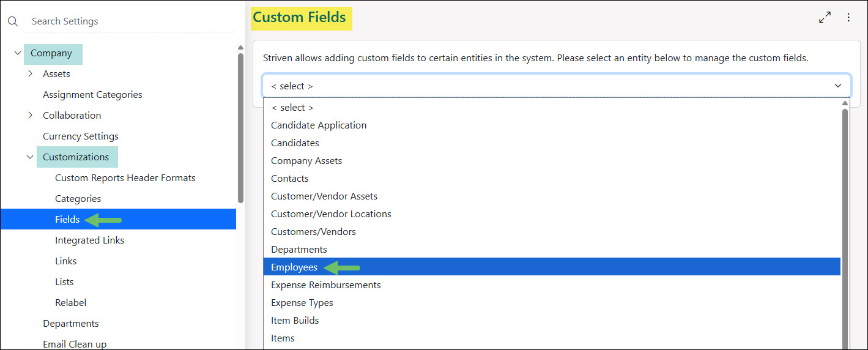Click the settings tree vertical scrollbar
868x350 pixels.
click(x=240, y=127)
